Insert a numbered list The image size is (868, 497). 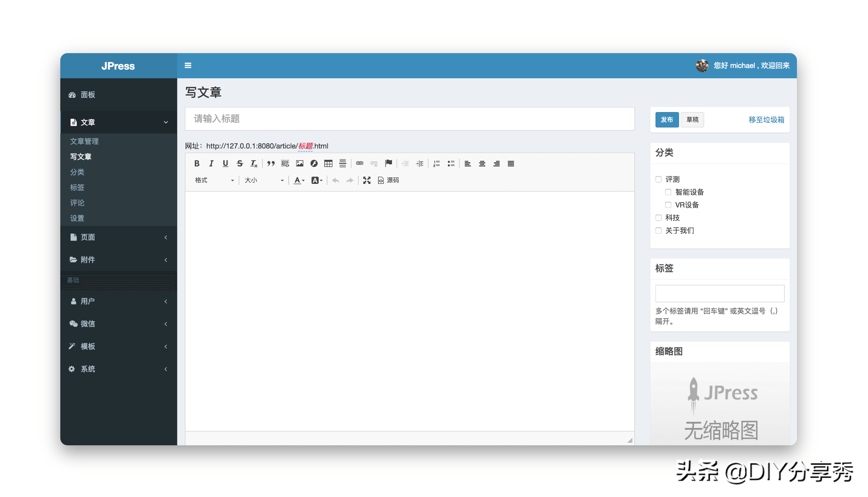click(x=437, y=164)
